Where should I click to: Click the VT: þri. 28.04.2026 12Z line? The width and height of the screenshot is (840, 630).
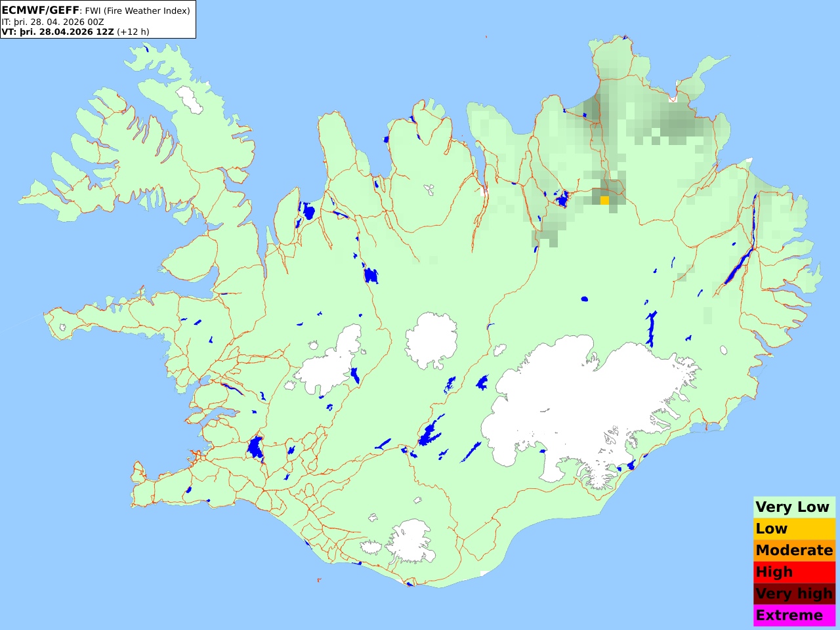coord(75,31)
